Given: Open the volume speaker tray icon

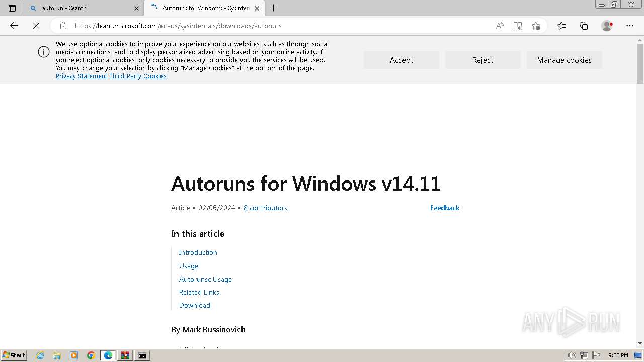Looking at the screenshot, I should coord(572,355).
